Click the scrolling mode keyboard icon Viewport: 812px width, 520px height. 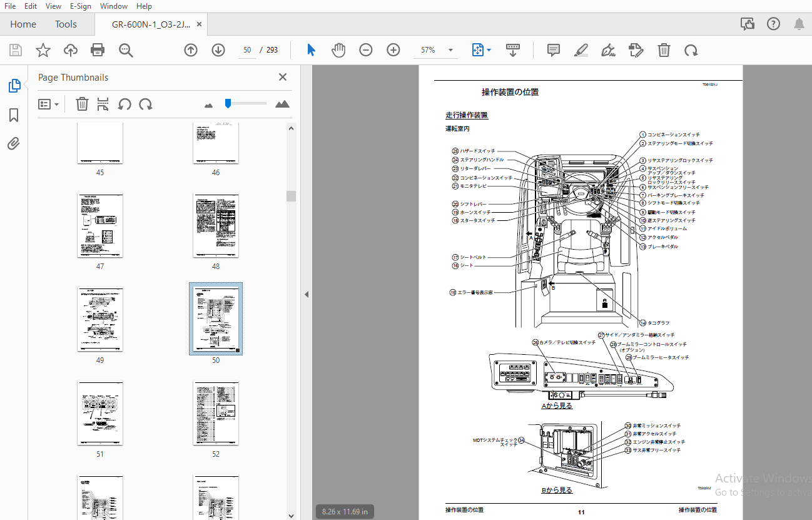point(513,50)
